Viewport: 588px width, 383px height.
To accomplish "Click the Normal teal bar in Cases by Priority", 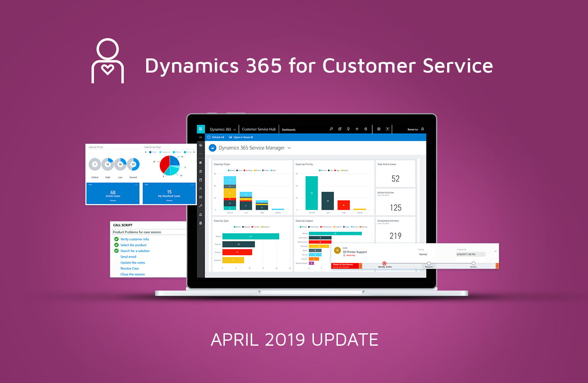I will 312,193.
